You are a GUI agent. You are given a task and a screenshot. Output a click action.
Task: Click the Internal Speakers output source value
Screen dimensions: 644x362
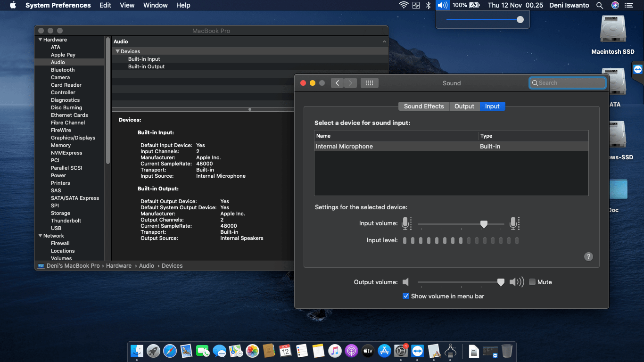click(x=242, y=239)
